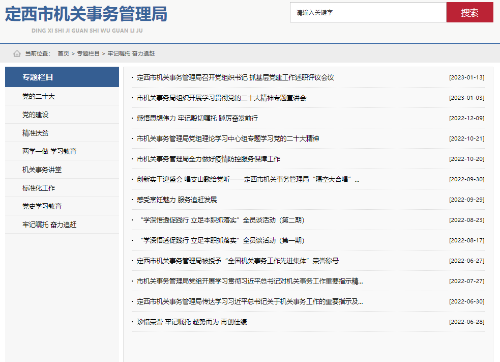Open truncated article mentioning 大合唱
The height and width of the screenshot is (362, 500).
pos(248,179)
